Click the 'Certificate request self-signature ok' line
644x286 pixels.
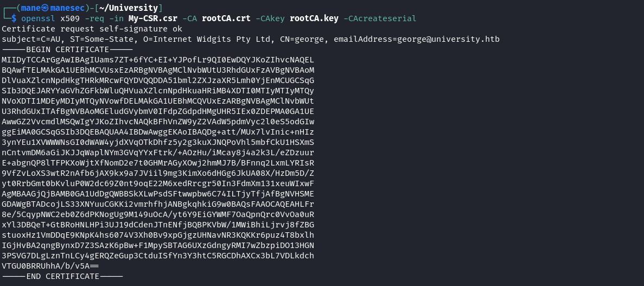[92, 29]
